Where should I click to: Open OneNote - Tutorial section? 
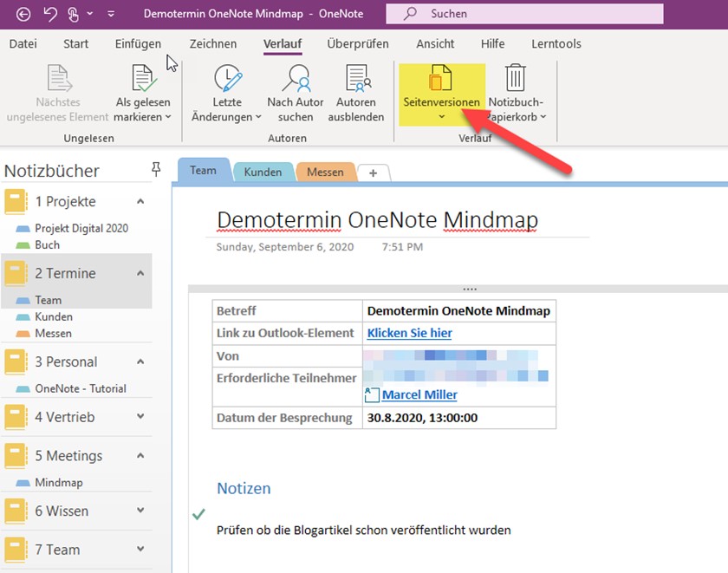tap(81, 388)
